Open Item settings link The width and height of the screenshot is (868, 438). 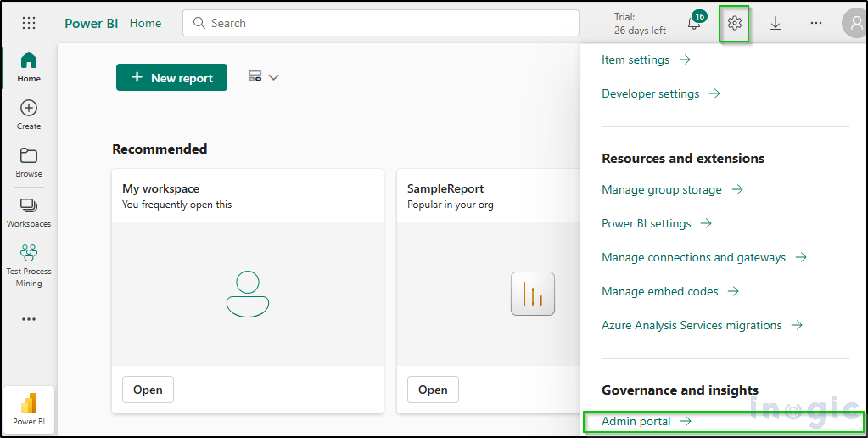646,59
